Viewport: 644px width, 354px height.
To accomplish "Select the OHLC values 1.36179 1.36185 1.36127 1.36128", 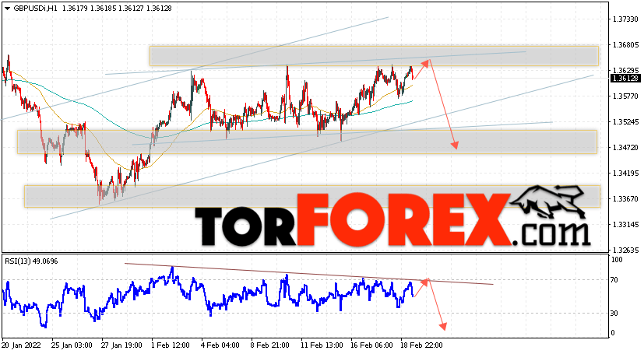I will (x=117, y=9).
